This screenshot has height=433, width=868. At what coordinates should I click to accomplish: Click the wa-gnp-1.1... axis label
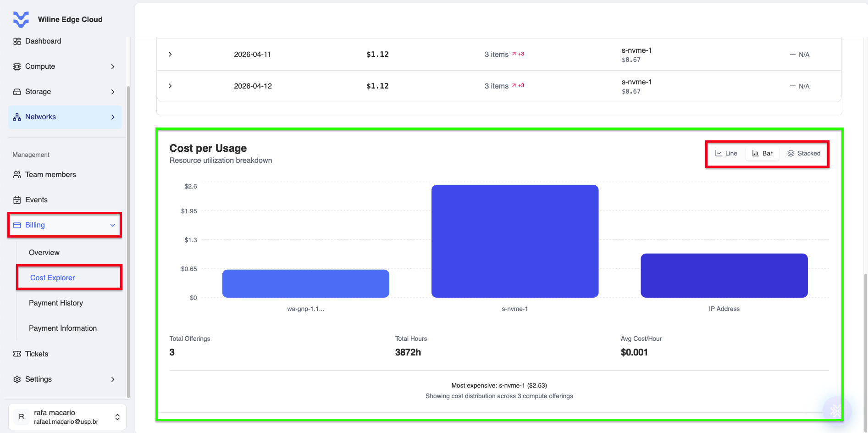click(x=306, y=309)
